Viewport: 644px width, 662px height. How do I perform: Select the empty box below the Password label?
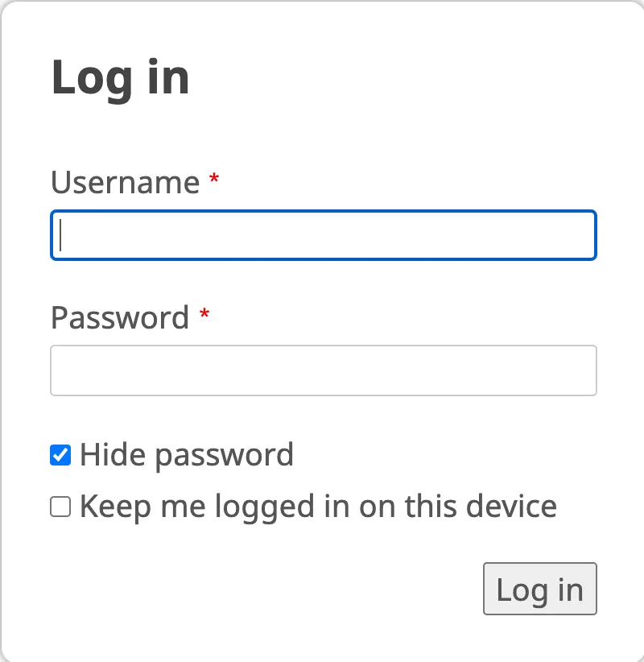click(323, 370)
